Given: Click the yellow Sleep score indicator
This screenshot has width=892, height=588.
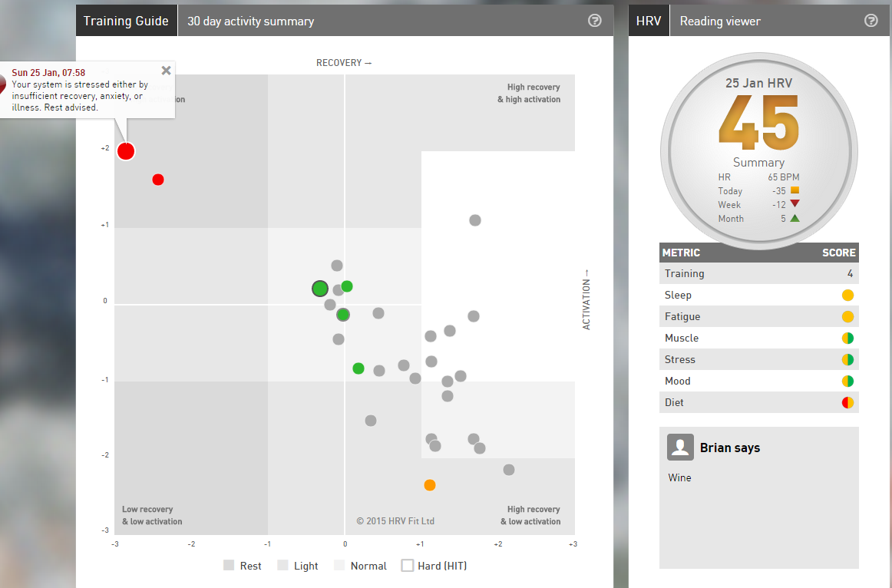Looking at the screenshot, I should [847, 295].
